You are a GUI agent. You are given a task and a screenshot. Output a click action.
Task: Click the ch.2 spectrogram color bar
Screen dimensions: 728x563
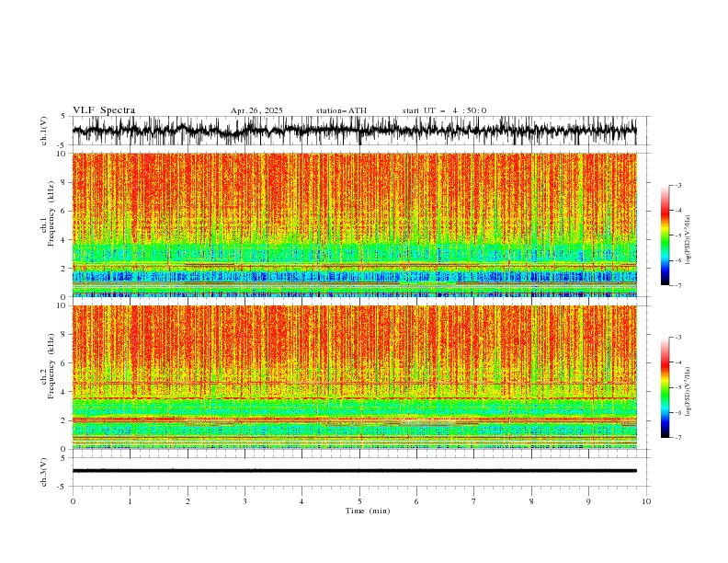point(665,387)
